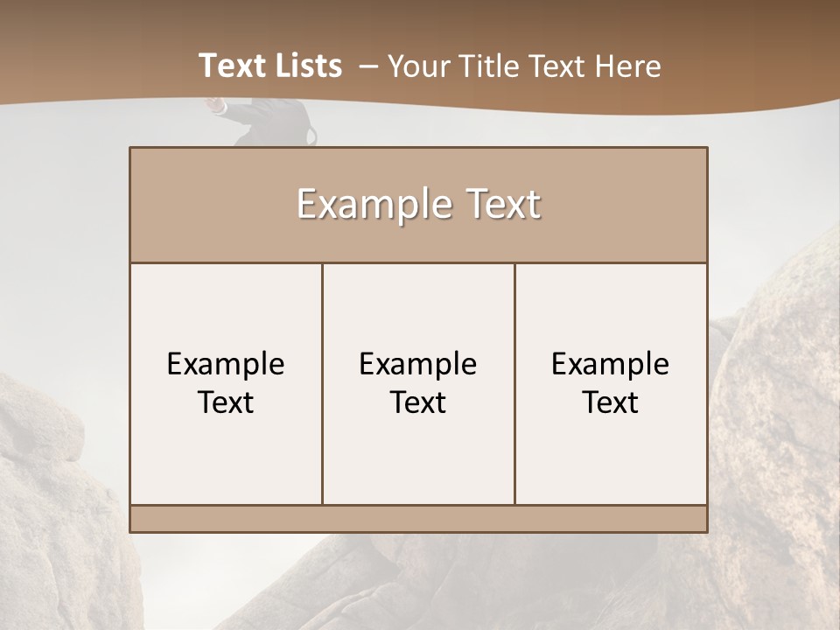The height and width of the screenshot is (630, 840).
Task: Click the word "Text" in the left column
Action: click(226, 402)
